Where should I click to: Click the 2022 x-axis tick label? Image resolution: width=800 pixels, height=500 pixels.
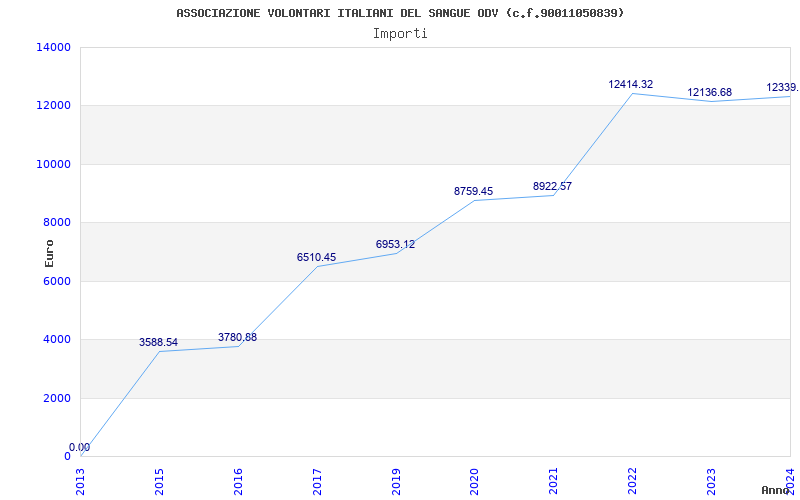(633, 482)
